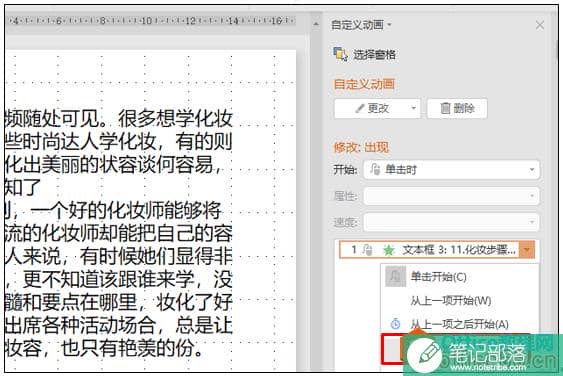Open the 开始 combo box showing 单击时
The width and height of the screenshot is (563, 376).
pyautogui.click(x=451, y=170)
